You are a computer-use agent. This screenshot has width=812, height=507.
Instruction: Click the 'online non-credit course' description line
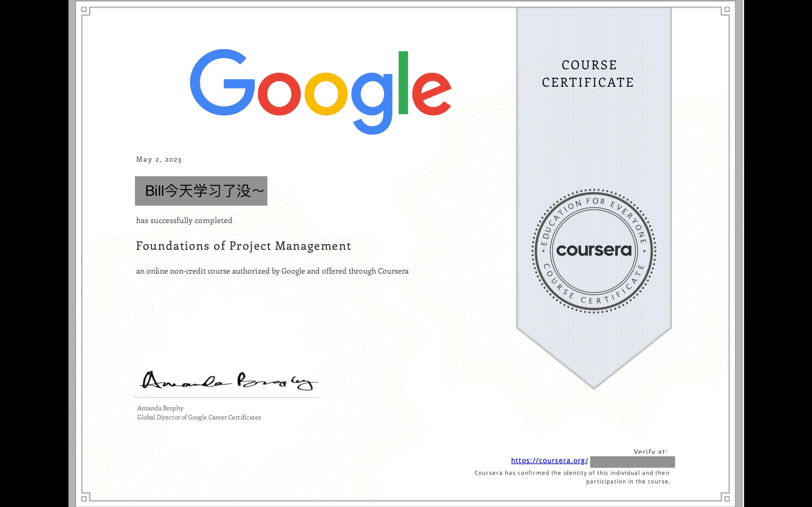[272, 271]
